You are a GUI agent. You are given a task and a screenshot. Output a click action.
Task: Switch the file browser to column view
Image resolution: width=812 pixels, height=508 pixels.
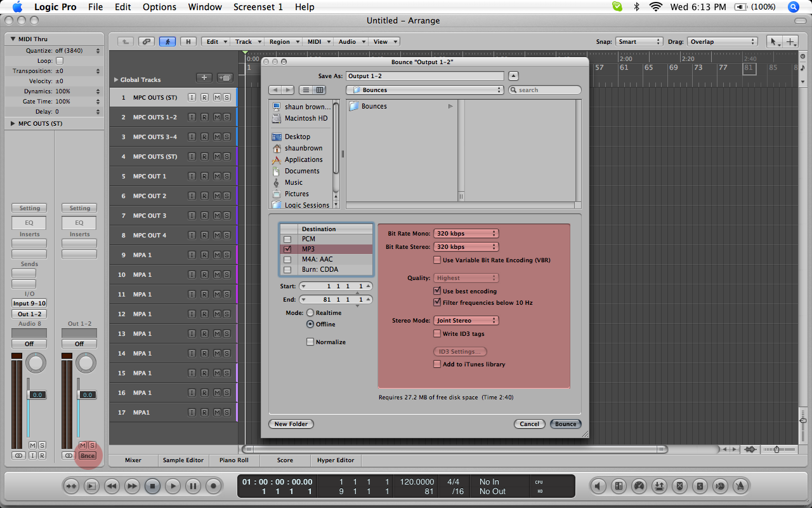[320, 90]
